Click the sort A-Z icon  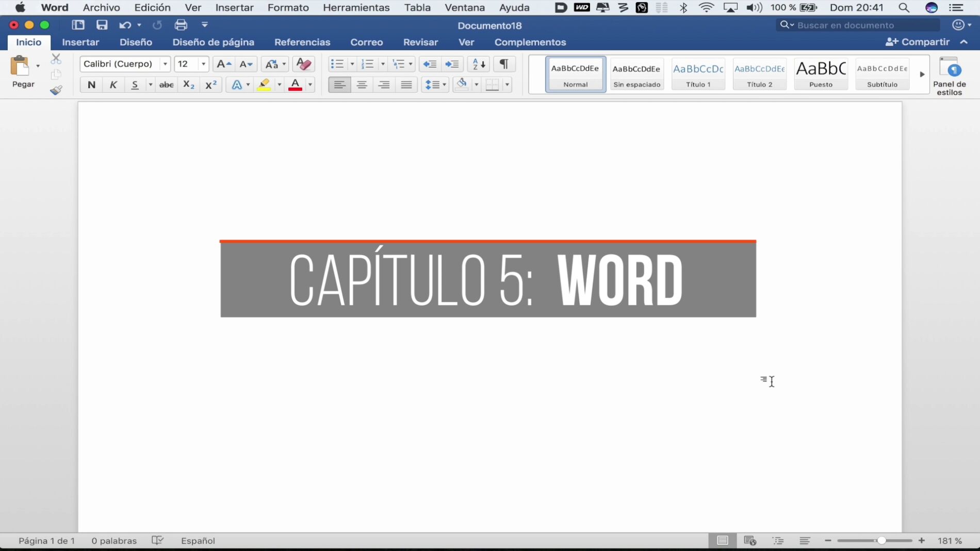pos(479,64)
